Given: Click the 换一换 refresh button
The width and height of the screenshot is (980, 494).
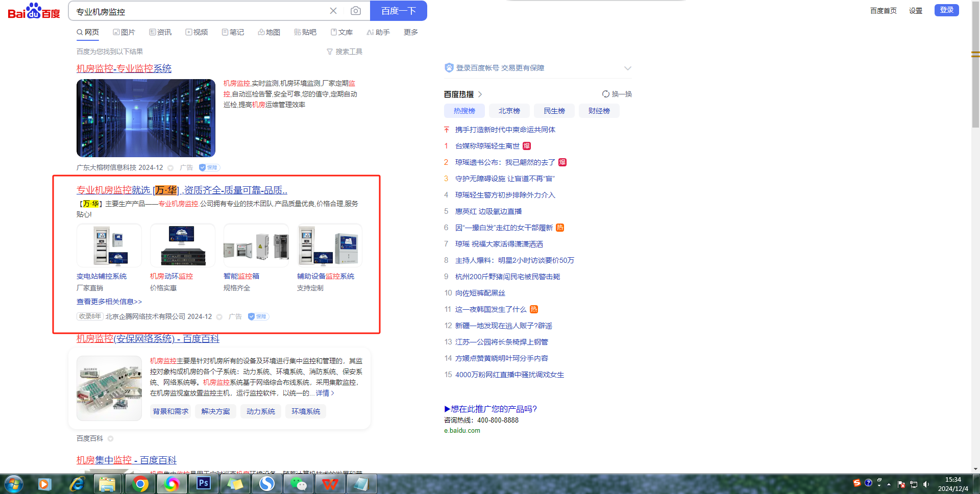Looking at the screenshot, I should coord(617,94).
